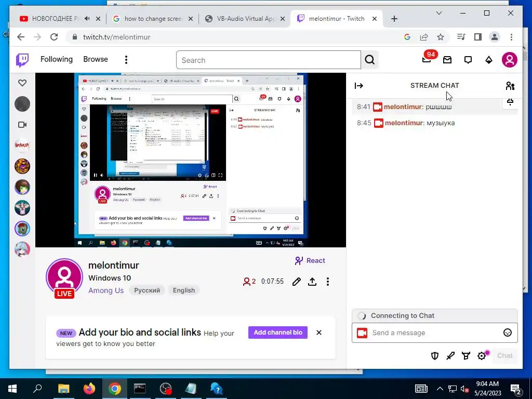
Task: Click the Get Bits diamond icon
Action: pyautogui.click(x=488, y=60)
